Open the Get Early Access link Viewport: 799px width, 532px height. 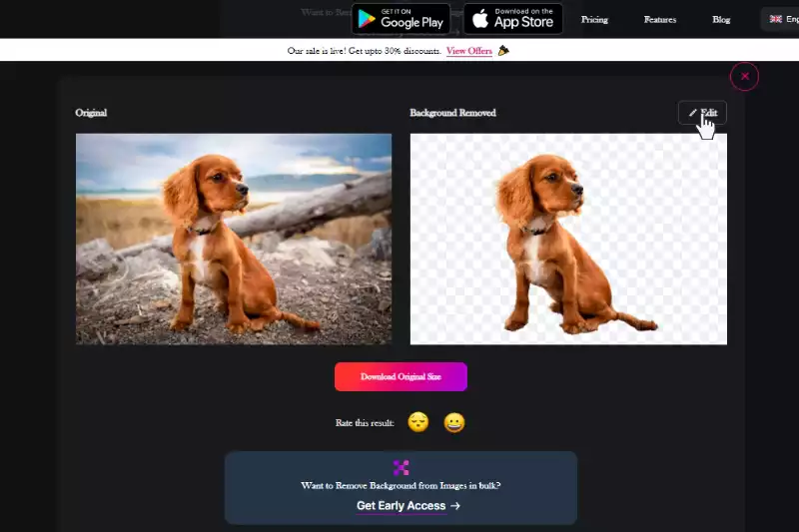pos(408,505)
